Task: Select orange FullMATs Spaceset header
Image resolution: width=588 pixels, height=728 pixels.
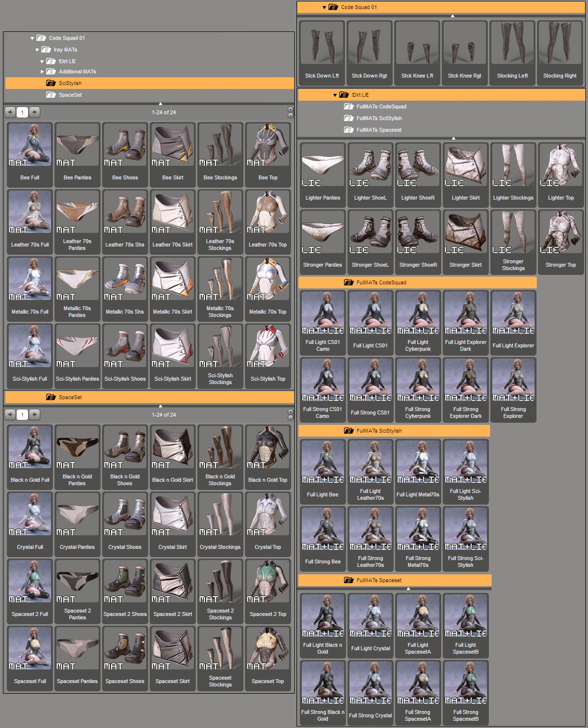Action: point(395,580)
